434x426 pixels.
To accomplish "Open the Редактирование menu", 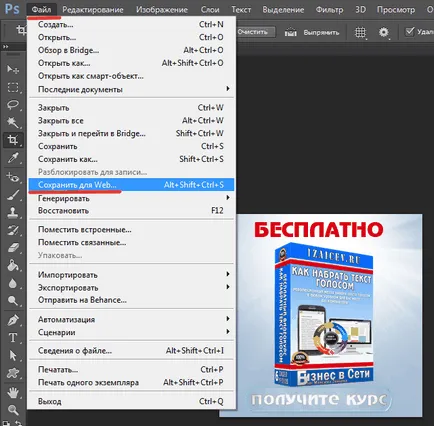I will point(93,10).
